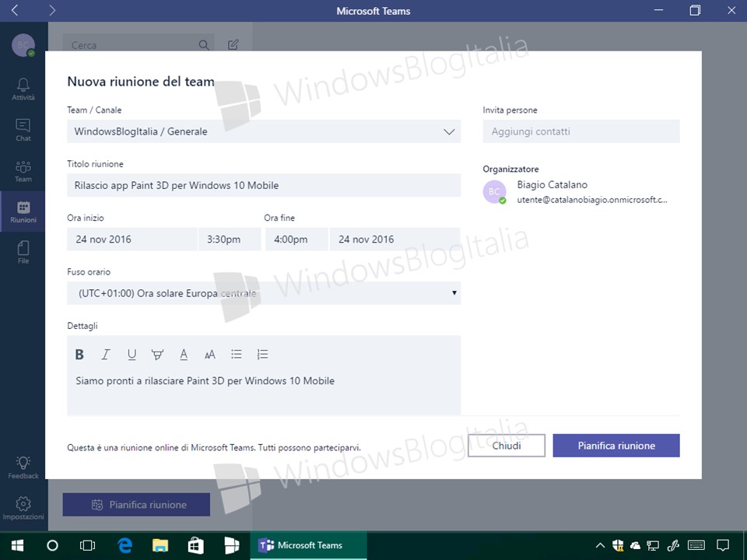Click the Chiudi button
The image size is (747, 560).
click(507, 446)
